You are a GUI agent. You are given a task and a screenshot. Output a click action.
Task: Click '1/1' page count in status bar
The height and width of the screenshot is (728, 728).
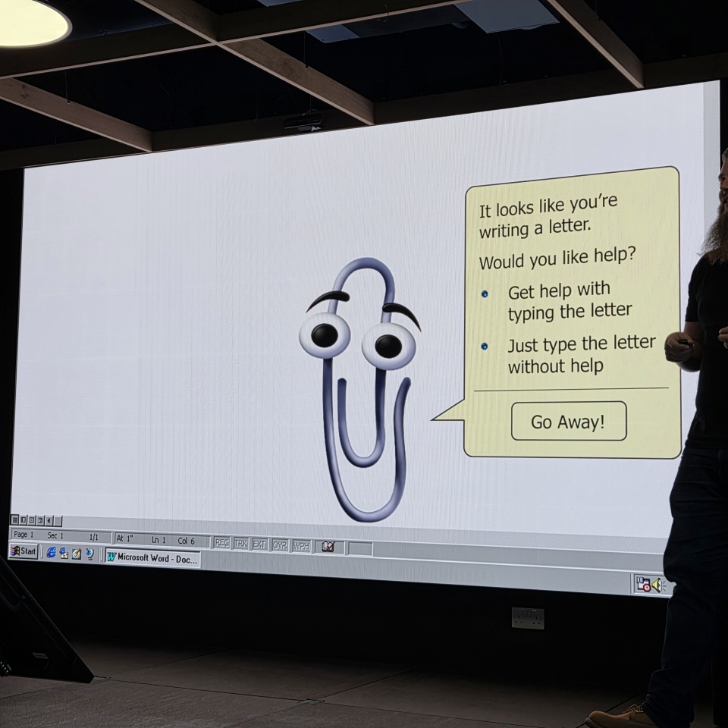coord(94,537)
